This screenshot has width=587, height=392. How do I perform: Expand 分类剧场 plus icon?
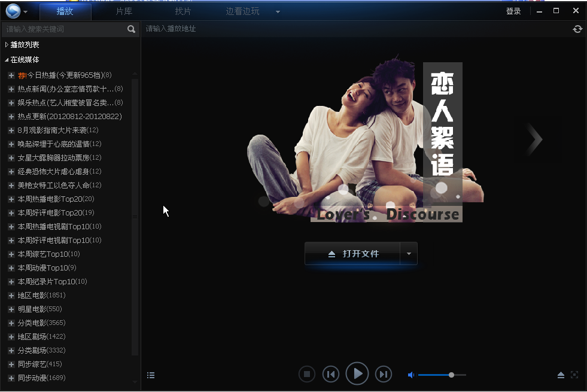pyautogui.click(x=11, y=351)
